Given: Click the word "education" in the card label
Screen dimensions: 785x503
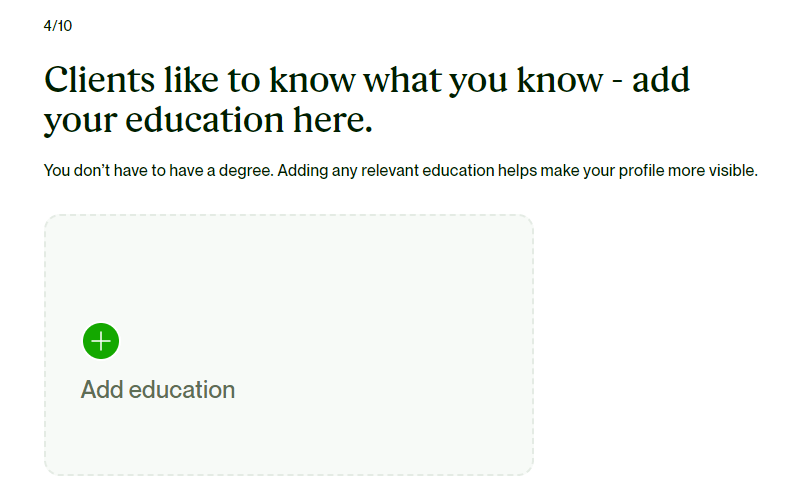Looking at the screenshot, I should pos(182,389).
